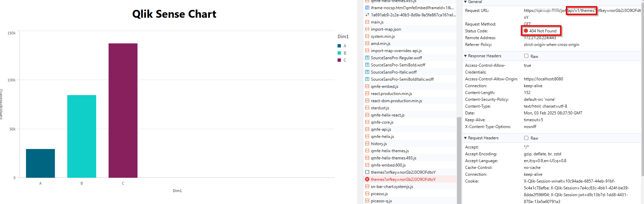Image resolution: width=644 pixels, height=204 pixels.
Task: Click the script icon beside import-map-overrides-api.js
Action: coord(367,50)
